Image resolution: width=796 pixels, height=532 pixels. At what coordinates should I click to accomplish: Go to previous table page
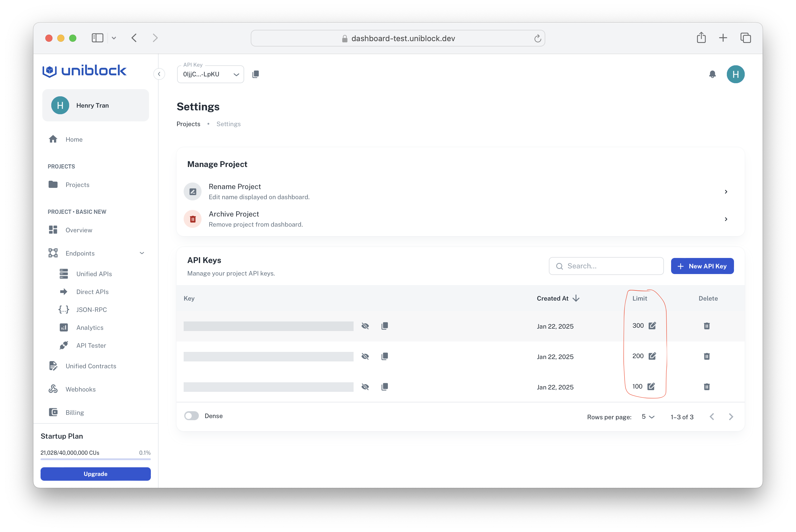click(x=712, y=417)
